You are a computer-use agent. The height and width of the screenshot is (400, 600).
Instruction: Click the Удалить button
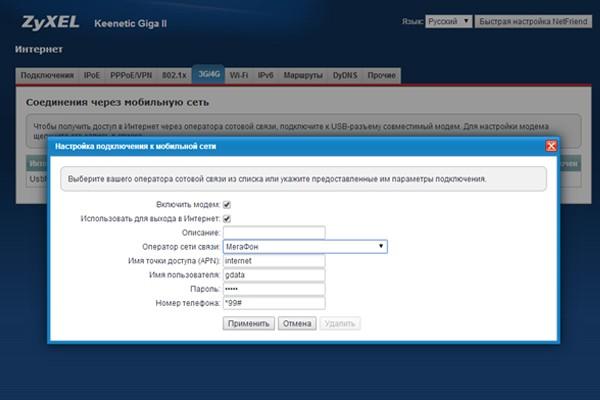340,323
